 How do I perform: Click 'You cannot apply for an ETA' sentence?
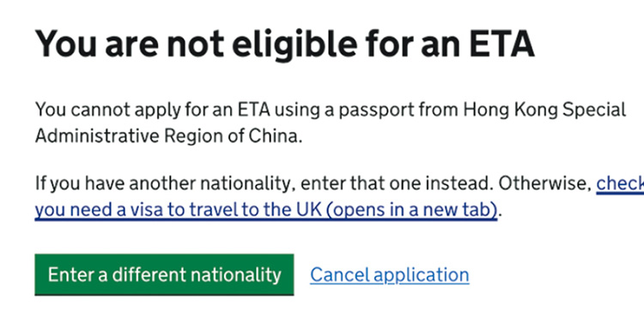tap(154, 110)
